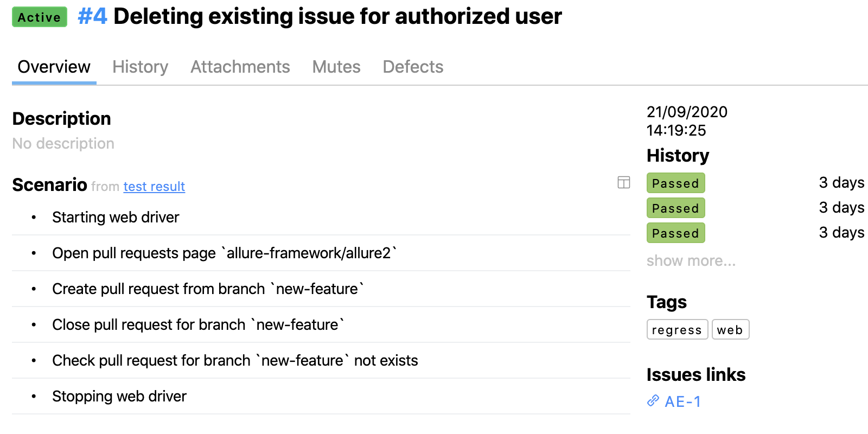Go to the Mutes tab

(336, 67)
